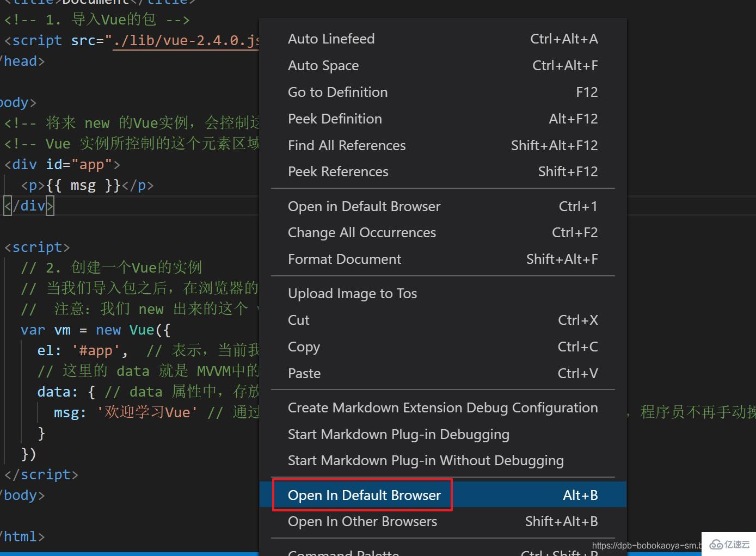This screenshot has height=556, width=756.
Task: Run Format Document command
Action: [443, 259]
